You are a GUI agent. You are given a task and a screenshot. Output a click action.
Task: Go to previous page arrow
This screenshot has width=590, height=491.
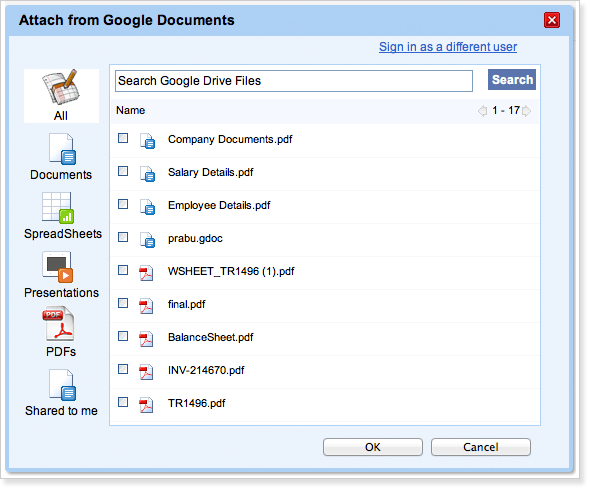tap(482, 111)
